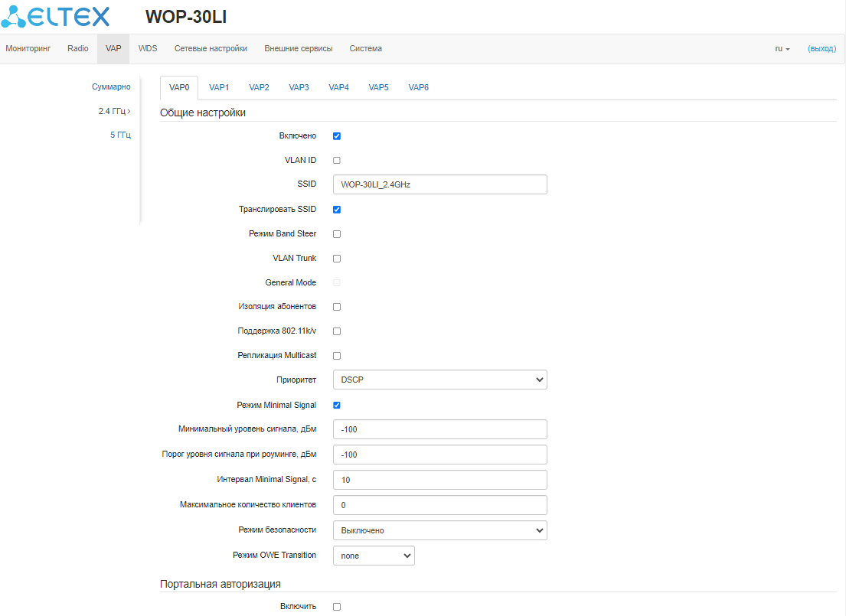Toggle the Режим Band Steer checkbox
Viewport: 846px width, 616px height.
click(337, 234)
